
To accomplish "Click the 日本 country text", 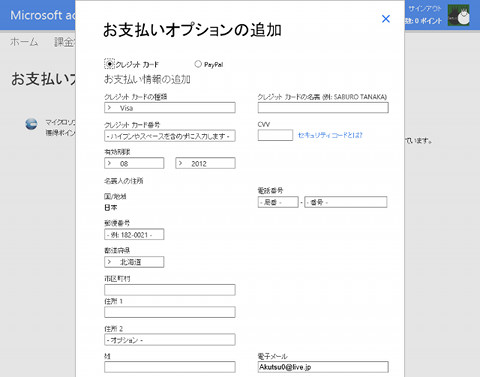I will [111, 208].
